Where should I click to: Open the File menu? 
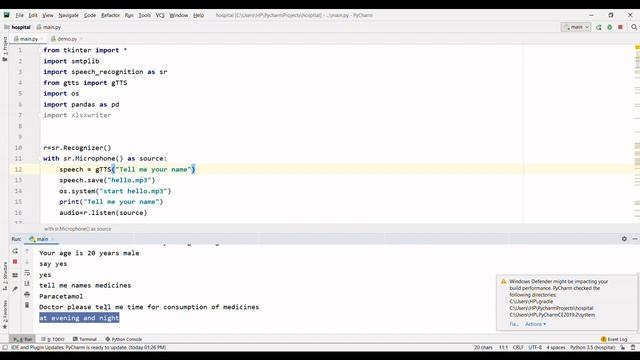click(x=20, y=15)
